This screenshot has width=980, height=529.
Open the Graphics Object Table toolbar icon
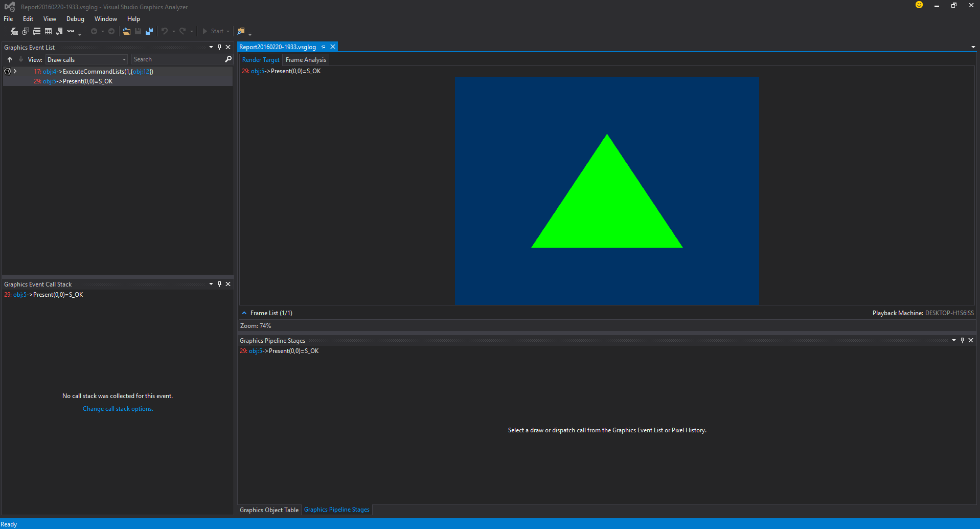(48, 31)
